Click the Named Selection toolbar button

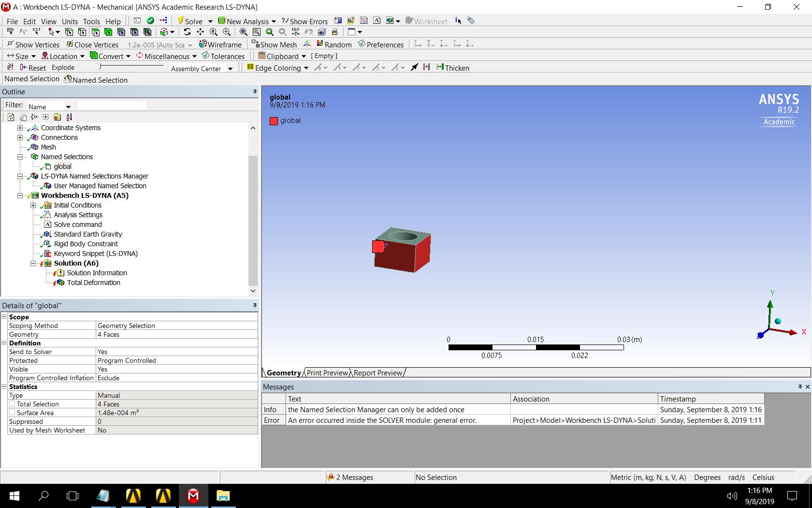(x=96, y=80)
